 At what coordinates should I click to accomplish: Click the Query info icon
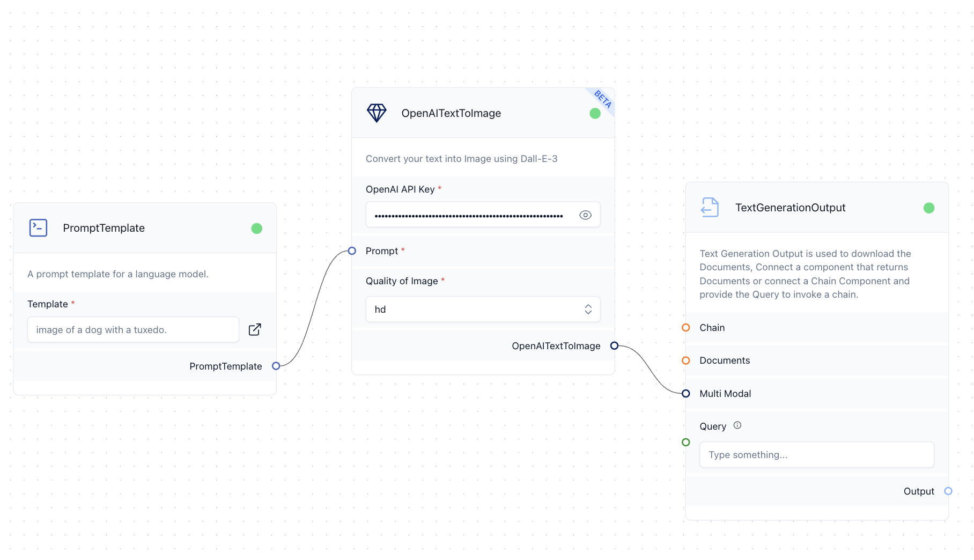(x=737, y=425)
